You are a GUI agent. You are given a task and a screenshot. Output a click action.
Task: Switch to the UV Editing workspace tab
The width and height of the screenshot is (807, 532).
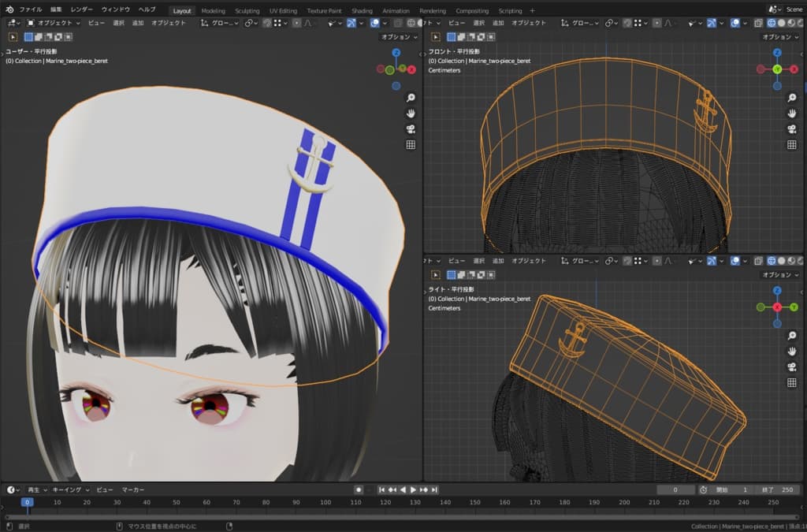(x=283, y=11)
